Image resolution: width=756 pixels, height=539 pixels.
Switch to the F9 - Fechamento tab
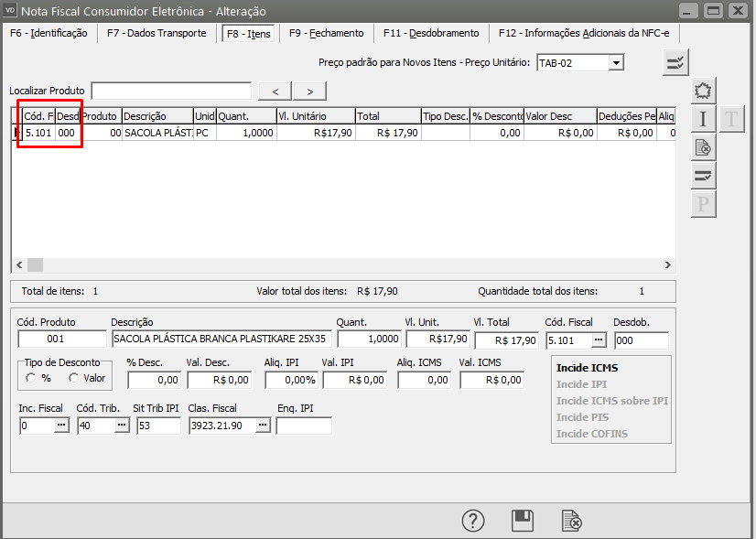(x=326, y=33)
